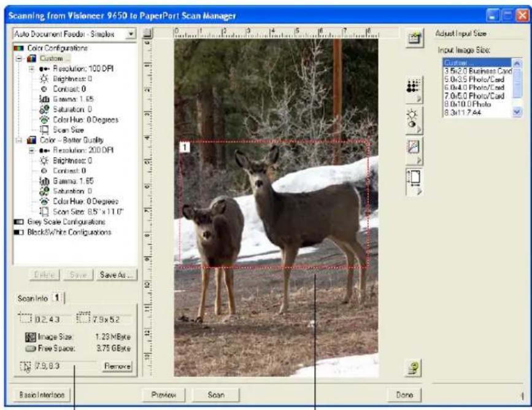Image resolution: width=532 pixels, height=410 pixels.
Task: Expand Resolution: 200 DPI under Better Quality
Action: (31, 150)
